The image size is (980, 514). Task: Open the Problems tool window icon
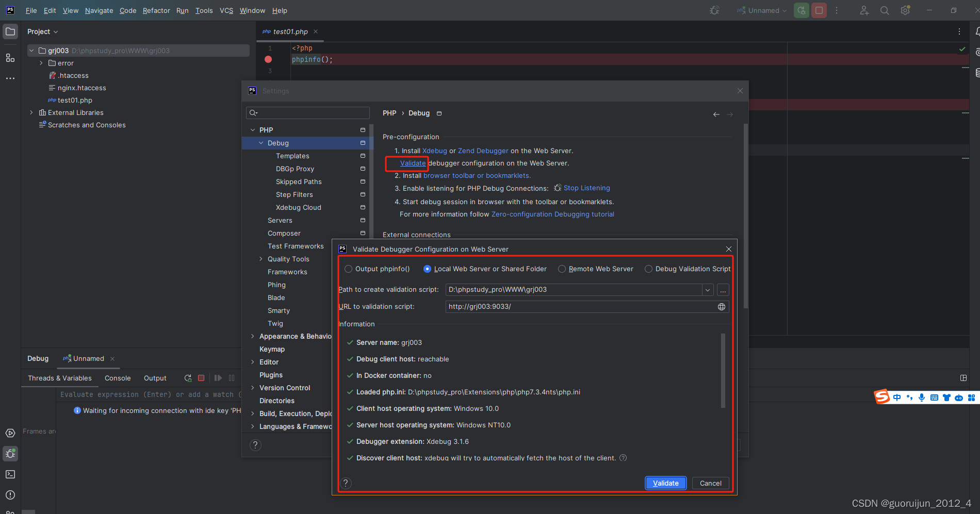tap(10, 495)
